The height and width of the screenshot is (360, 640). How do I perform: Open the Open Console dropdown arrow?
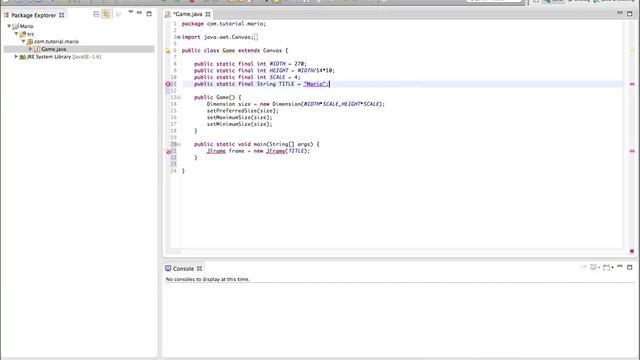pyautogui.click(x=612, y=268)
